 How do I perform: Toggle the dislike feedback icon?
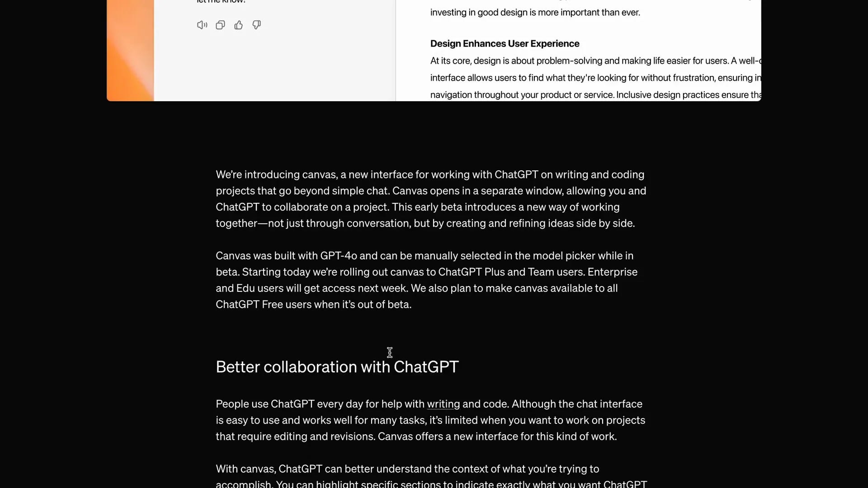point(256,24)
